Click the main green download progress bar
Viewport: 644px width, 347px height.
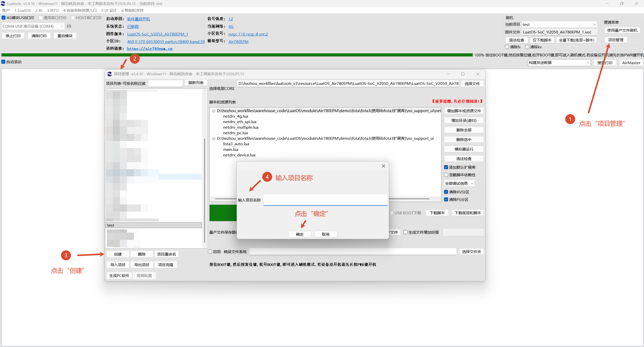pyautogui.click(x=237, y=55)
